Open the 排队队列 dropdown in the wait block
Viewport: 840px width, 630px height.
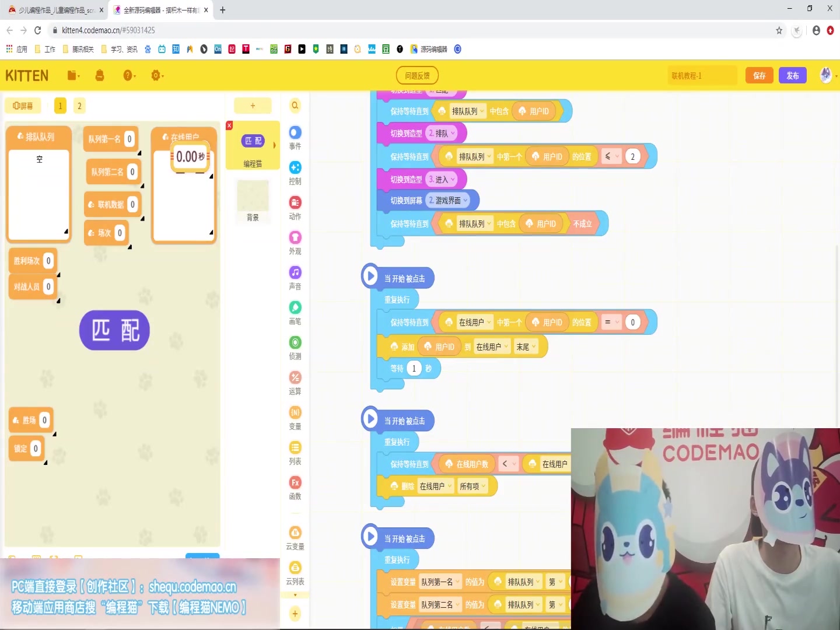coord(467,111)
